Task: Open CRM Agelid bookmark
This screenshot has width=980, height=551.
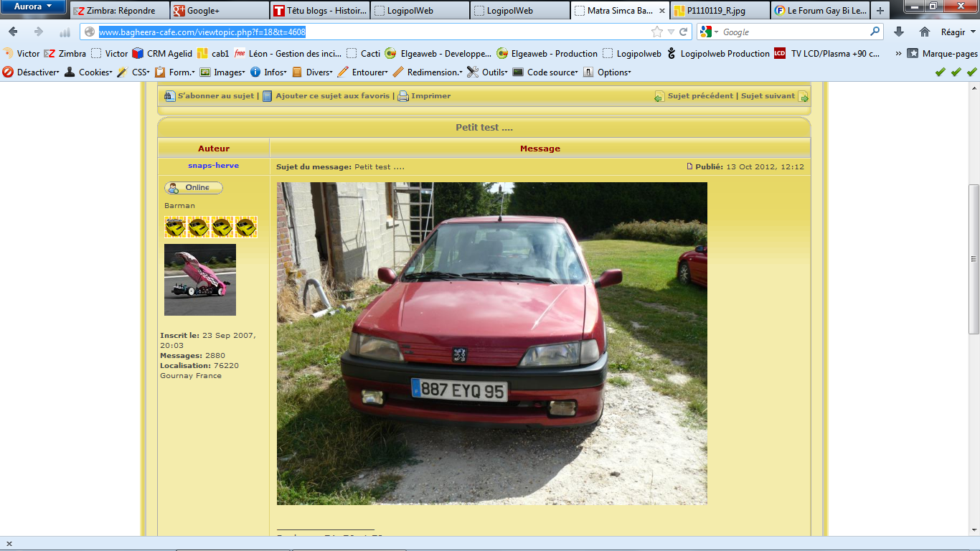Action: point(162,53)
